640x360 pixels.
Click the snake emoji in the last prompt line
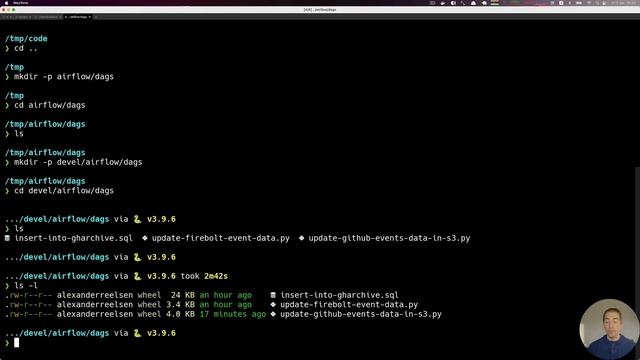pyautogui.click(x=138, y=333)
